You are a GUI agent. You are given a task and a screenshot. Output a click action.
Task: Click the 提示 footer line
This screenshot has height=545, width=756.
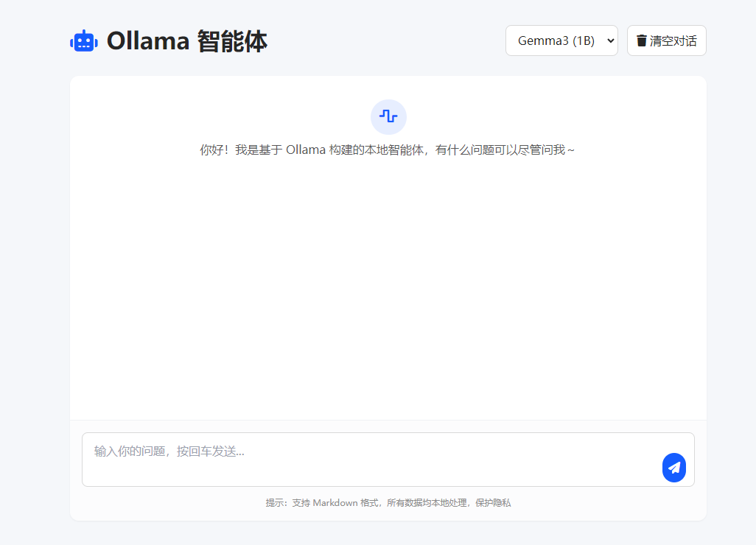(388, 502)
